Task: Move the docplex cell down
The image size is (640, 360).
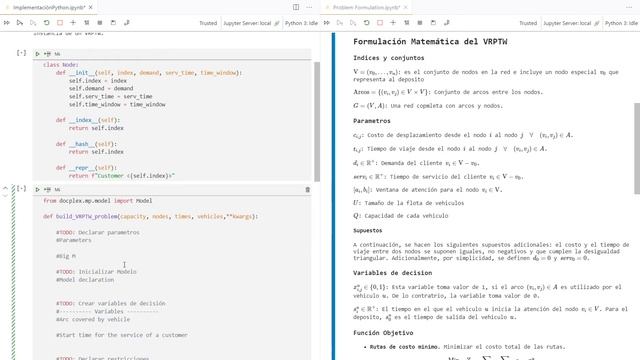Action: click(5, 196)
